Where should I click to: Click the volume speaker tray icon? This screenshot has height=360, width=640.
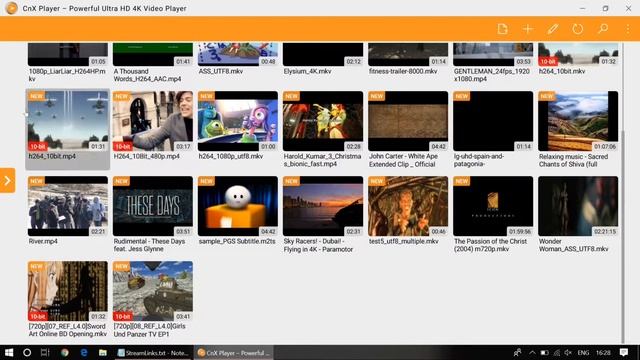(568, 352)
